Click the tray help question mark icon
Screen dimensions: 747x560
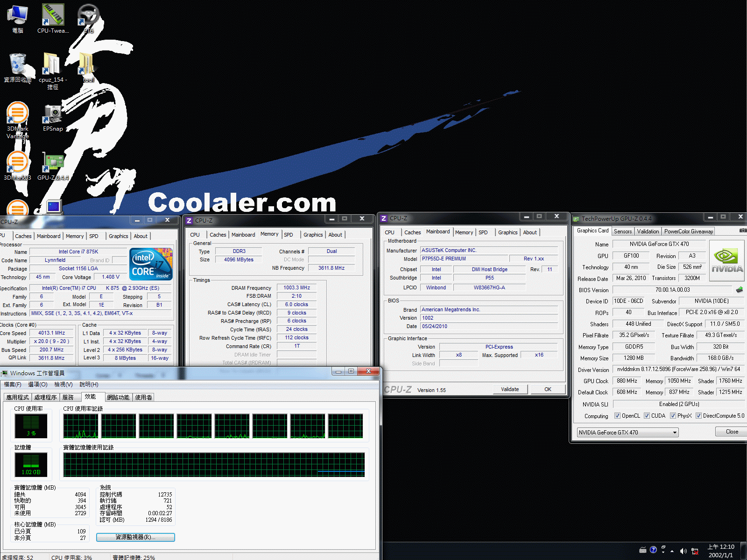(653, 550)
